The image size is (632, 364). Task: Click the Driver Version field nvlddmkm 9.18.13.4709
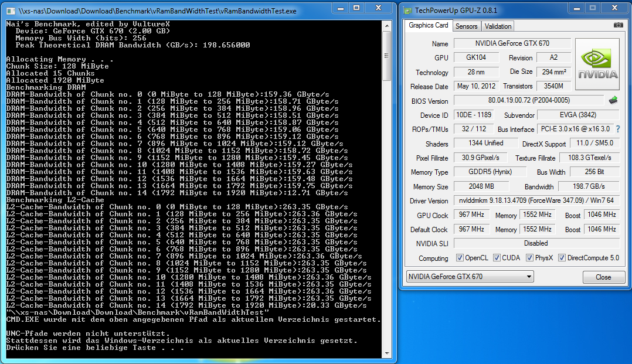536,200
